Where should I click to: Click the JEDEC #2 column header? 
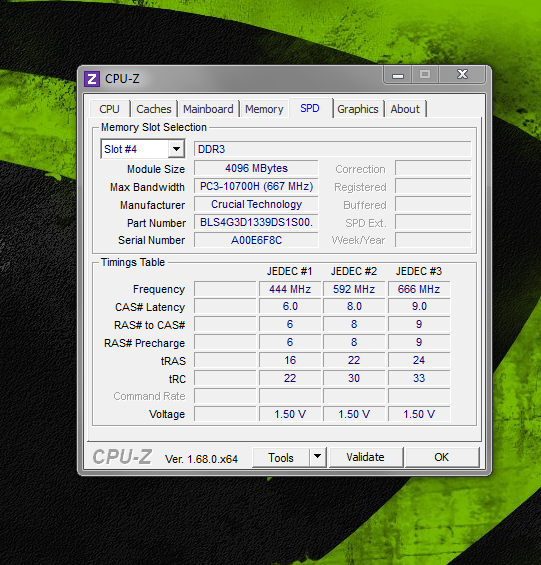coord(354,271)
